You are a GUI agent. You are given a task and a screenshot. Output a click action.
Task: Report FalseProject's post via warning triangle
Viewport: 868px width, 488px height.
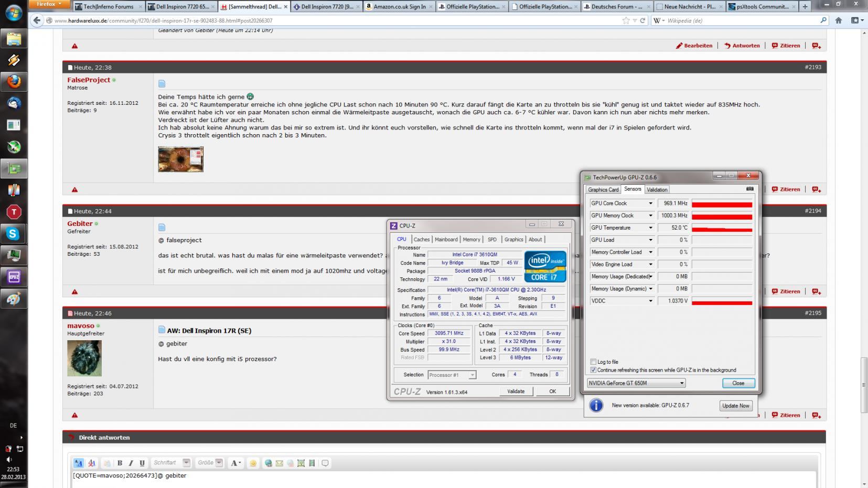pyautogui.click(x=74, y=189)
